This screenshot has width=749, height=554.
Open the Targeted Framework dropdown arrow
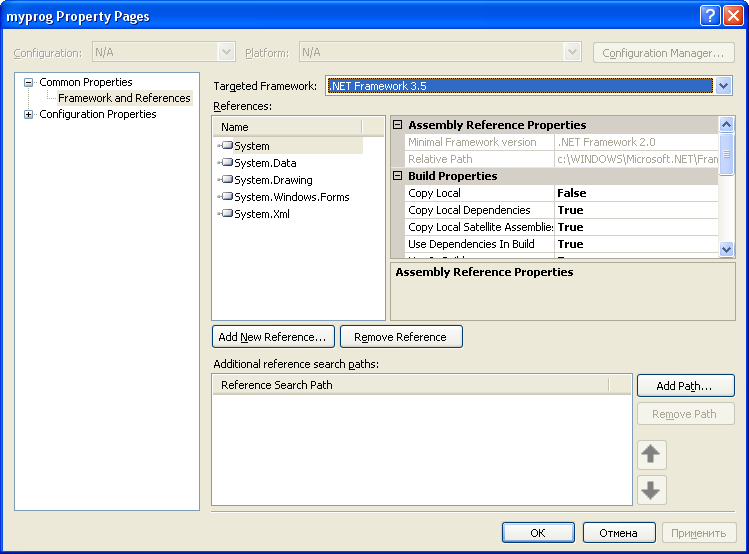723,86
